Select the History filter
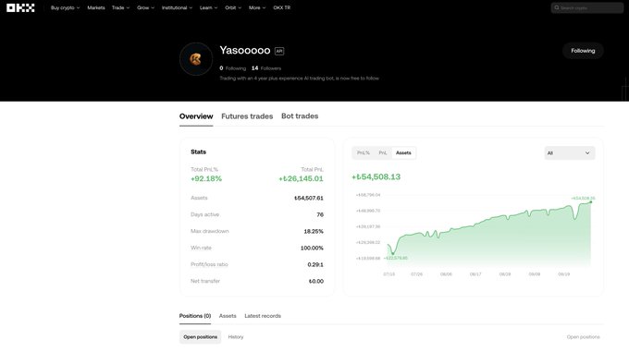The image size is (629, 364). pyautogui.click(x=236, y=337)
